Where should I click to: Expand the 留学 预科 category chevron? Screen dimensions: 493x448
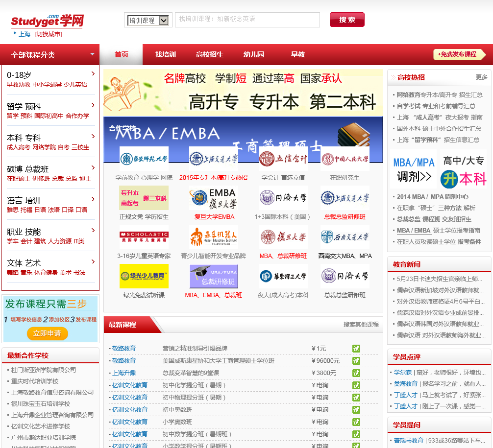pyautogui.click(x=93, y=105)
